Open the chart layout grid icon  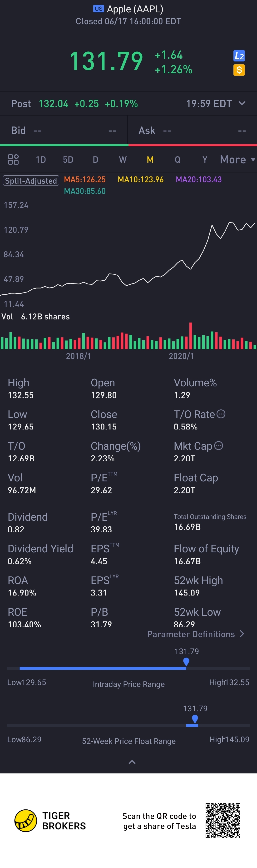(x=13, y=159)
